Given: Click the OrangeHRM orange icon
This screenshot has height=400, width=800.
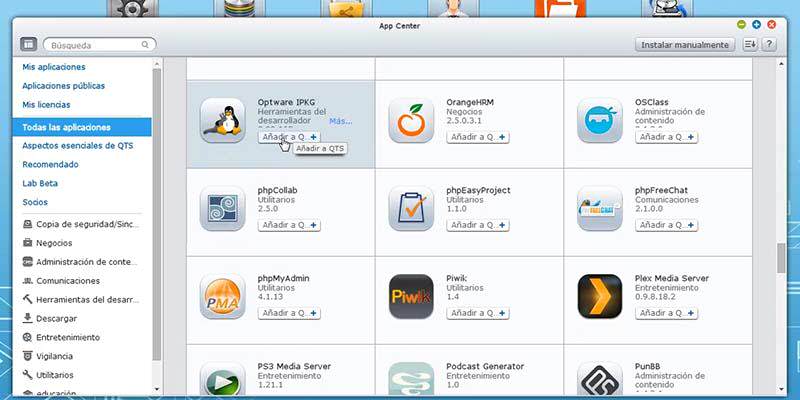Looking at the screenshot, I should 411,120.
